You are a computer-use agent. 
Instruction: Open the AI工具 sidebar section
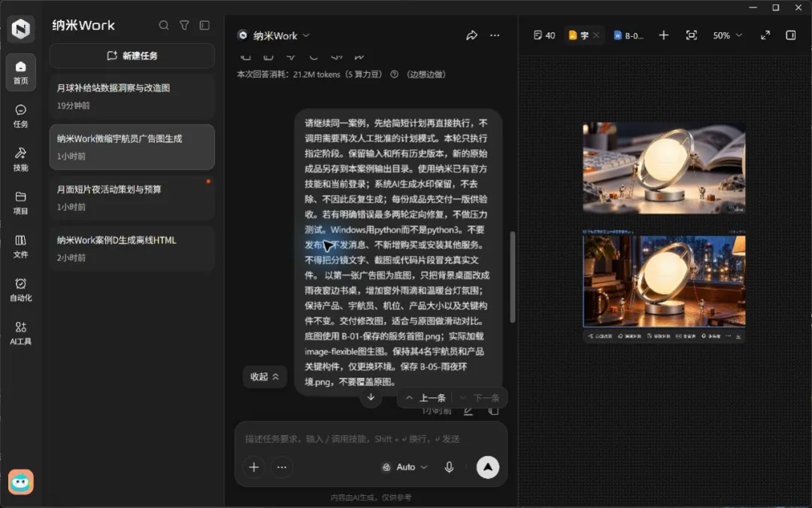(x=21, y=333)
